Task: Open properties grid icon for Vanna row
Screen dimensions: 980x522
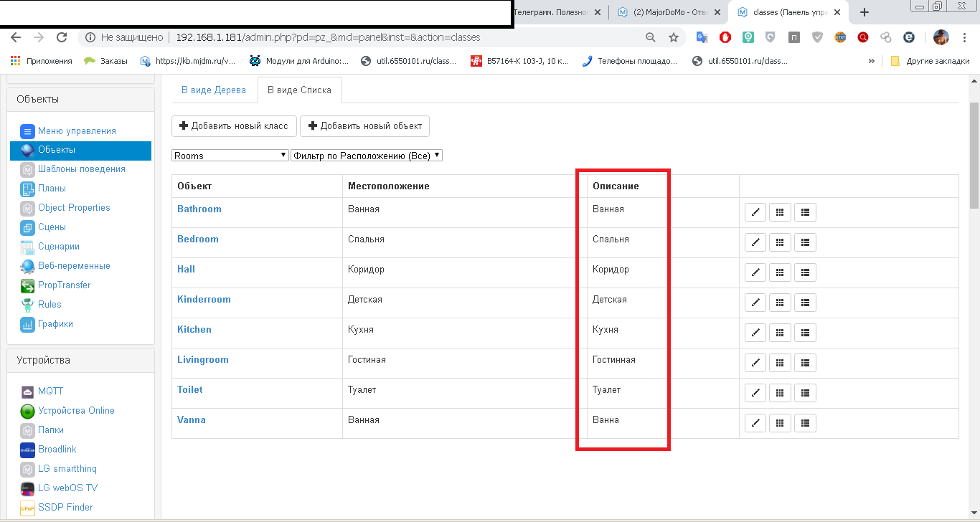Action: point(780,423)
